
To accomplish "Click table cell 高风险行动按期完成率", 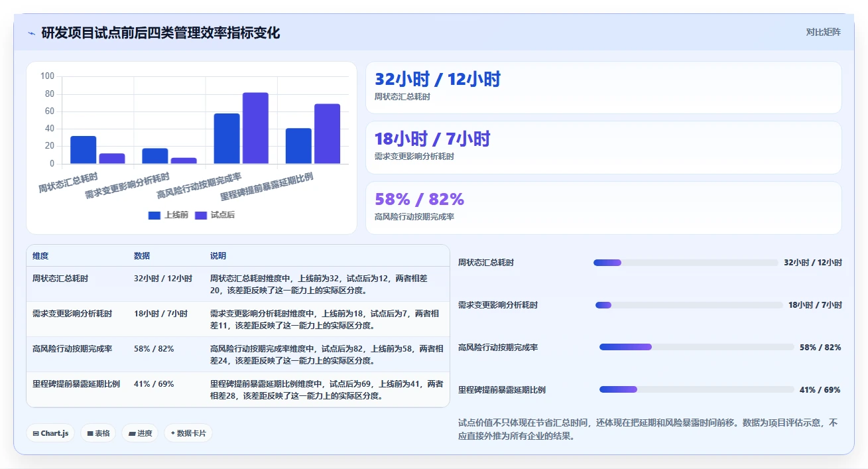I will coord(72,349).
